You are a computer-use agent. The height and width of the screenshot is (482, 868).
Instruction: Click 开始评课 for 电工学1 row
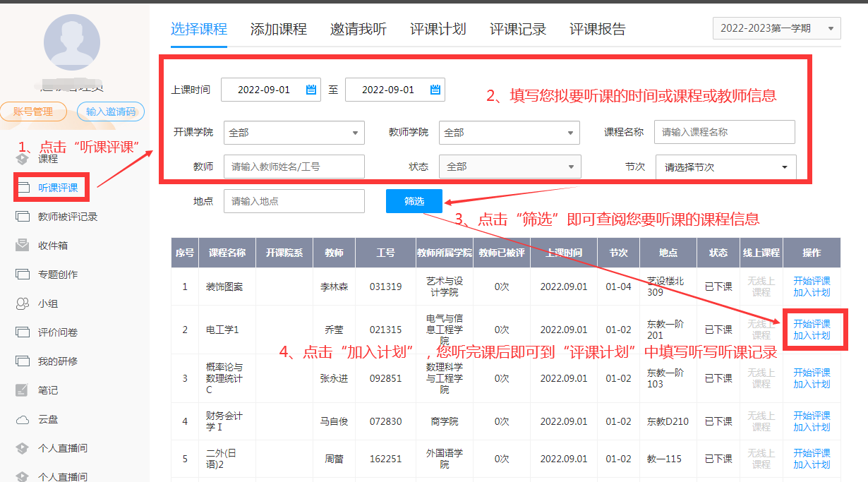812,324
